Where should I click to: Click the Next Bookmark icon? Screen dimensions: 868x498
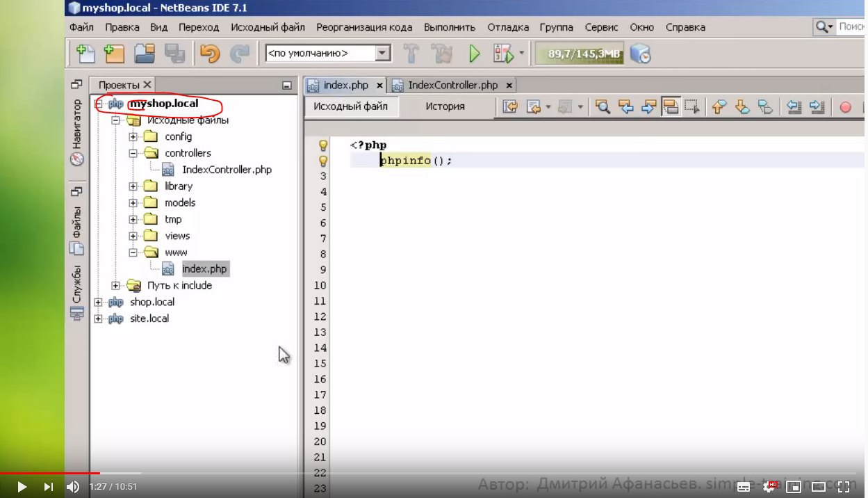pyautogui.click(x=742, y=106)
